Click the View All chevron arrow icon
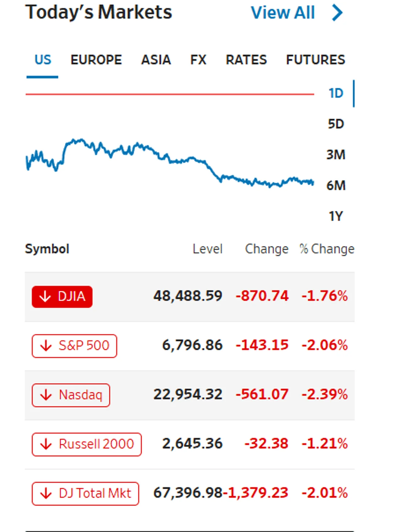This screenshot has height=532, width=402. pos(337,13)
